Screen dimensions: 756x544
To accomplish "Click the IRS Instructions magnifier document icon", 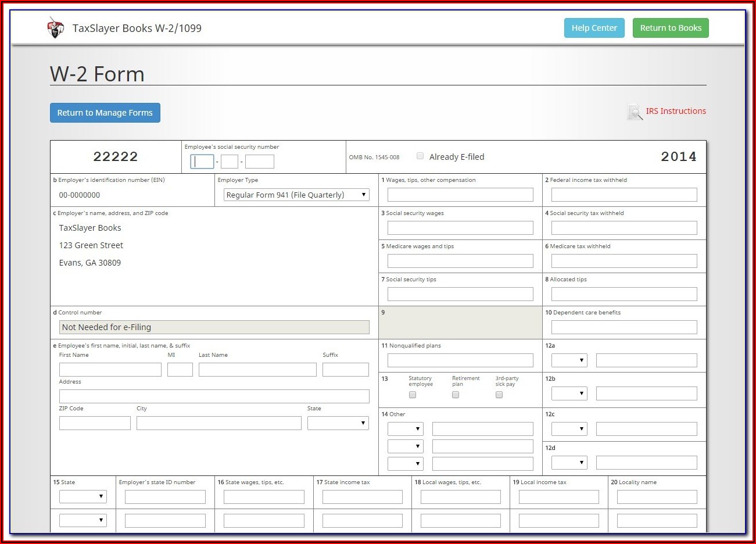I will (635, 112).
